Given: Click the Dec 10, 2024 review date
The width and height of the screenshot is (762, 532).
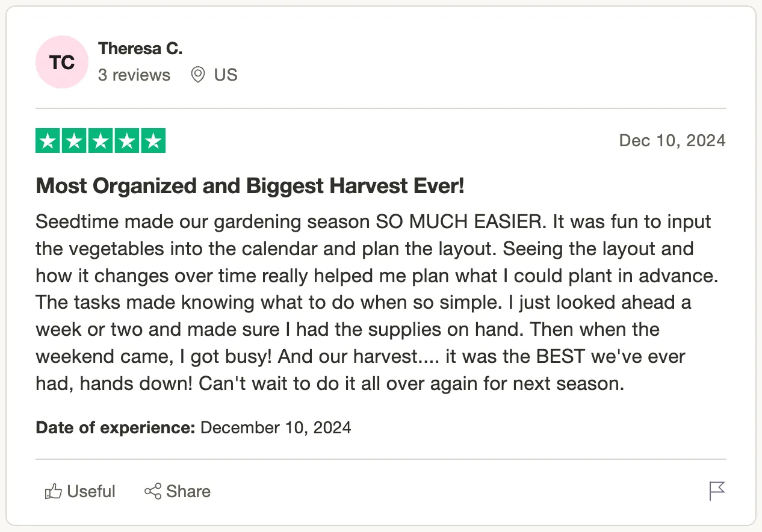Looking at the screenshot, I should coord(672,141).
